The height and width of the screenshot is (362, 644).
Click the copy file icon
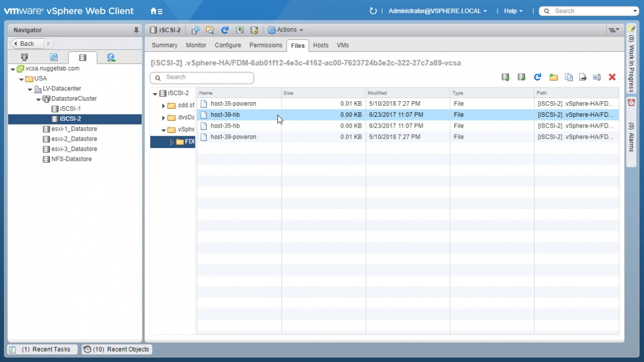(x=569, y=77)
